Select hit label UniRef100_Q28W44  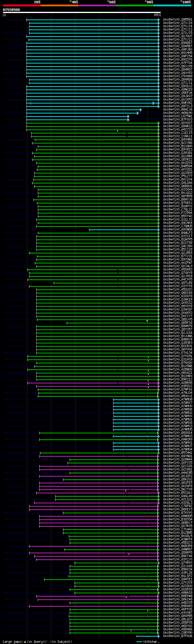(178, 460)
